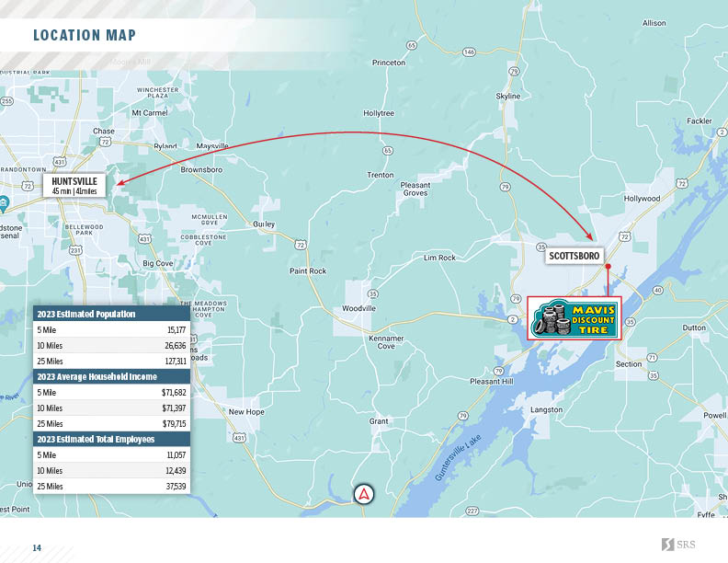Click the route 79 shield above Skyline

[514, 71]
